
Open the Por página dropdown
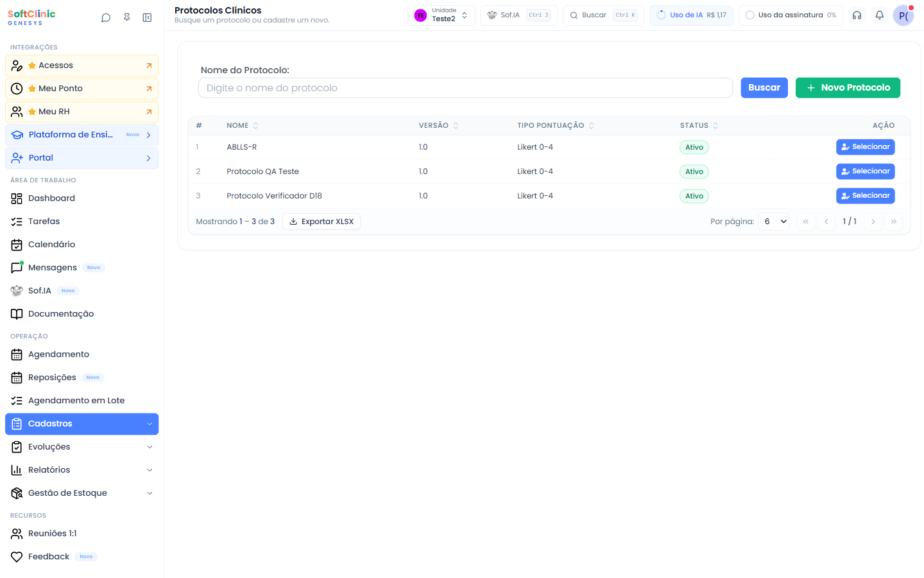pyautogui.click(x=773, y=222)
